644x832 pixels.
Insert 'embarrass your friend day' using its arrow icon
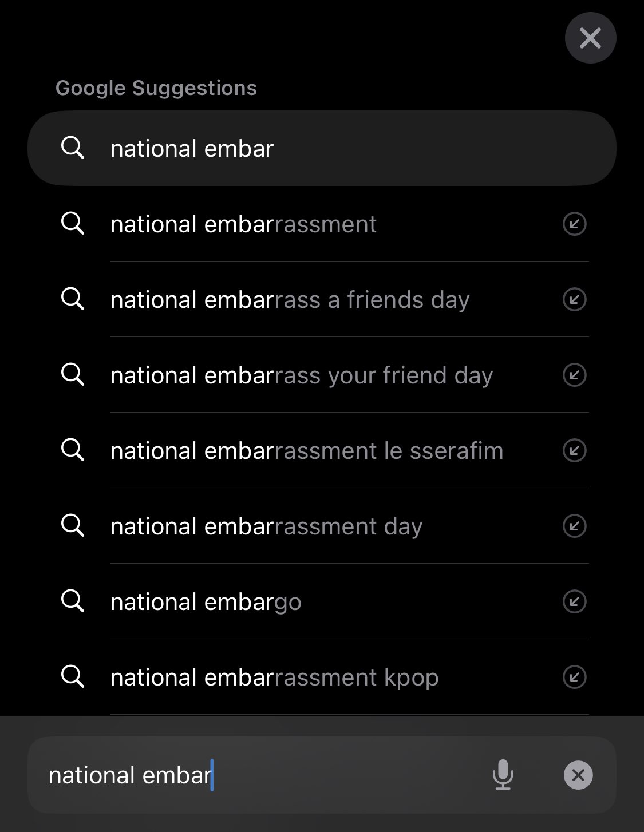[574, 375]
